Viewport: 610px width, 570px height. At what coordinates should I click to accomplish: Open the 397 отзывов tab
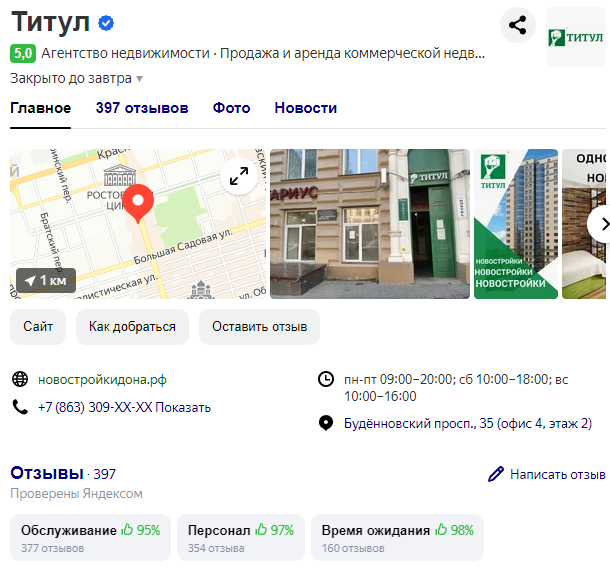[142, 108]
